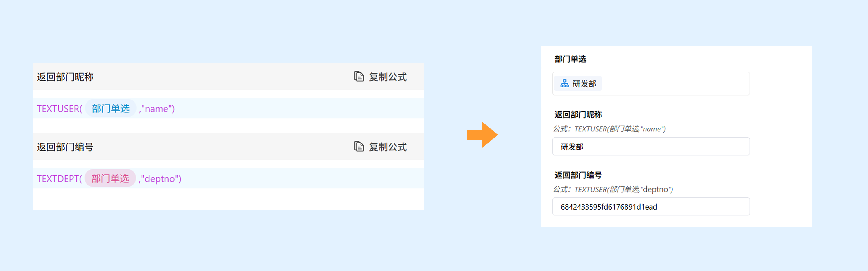Focus the 返回部门编号 result input
The height and width of the screenshot is (271, 868).
tap(651, 207)
